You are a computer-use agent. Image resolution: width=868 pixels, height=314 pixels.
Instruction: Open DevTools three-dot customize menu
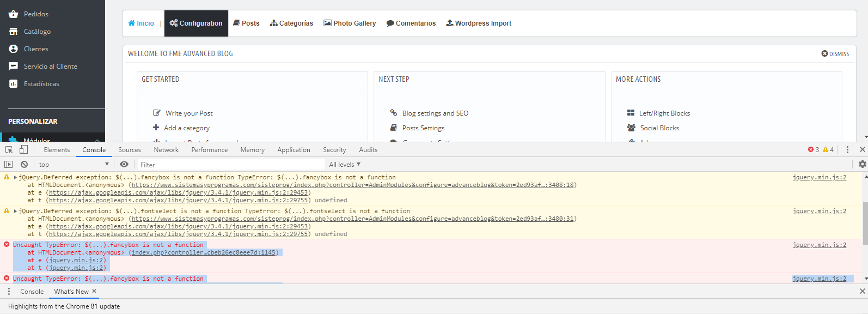tap(847, 149)
